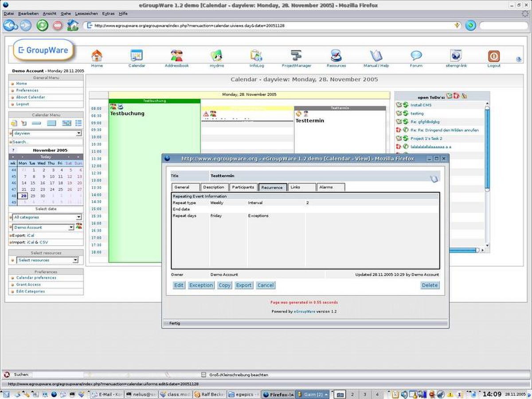Click the About Calendar link
This screenshot has height=399, width=532.
31,97
